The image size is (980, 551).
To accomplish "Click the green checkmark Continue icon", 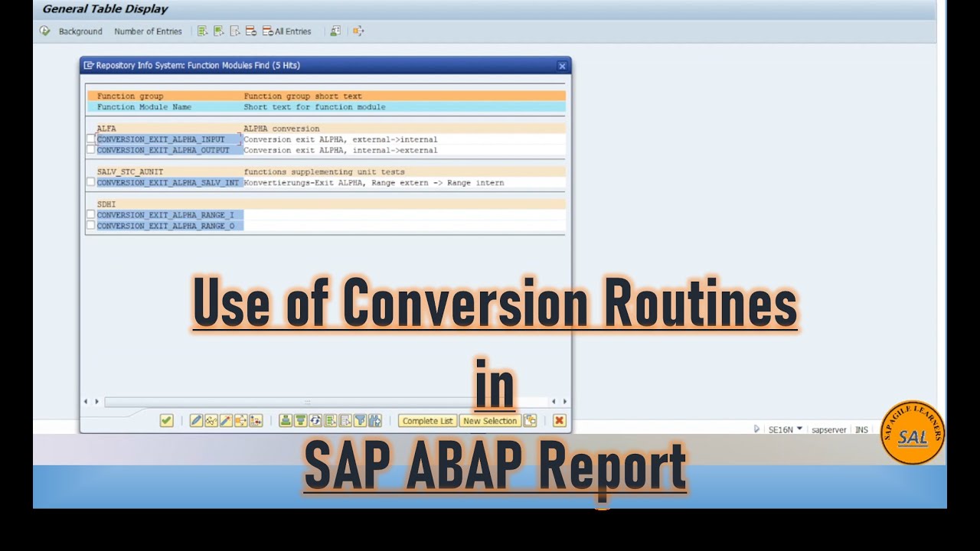I will click(166, 420).
